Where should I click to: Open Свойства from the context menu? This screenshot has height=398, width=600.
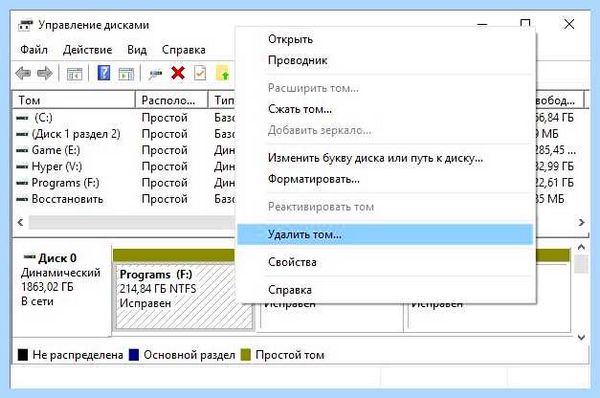pos(385,263)
